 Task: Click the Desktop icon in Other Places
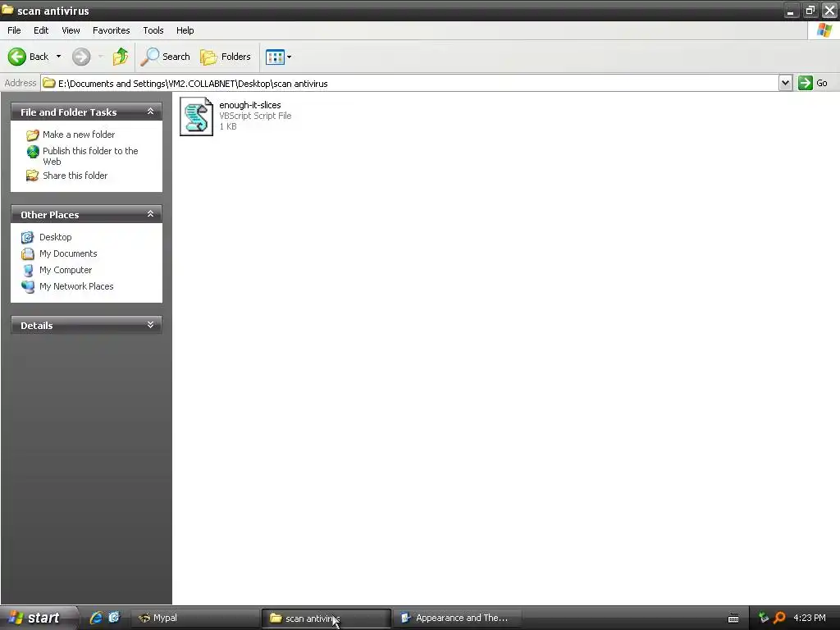pyautogui.click(x=27, y=237)
